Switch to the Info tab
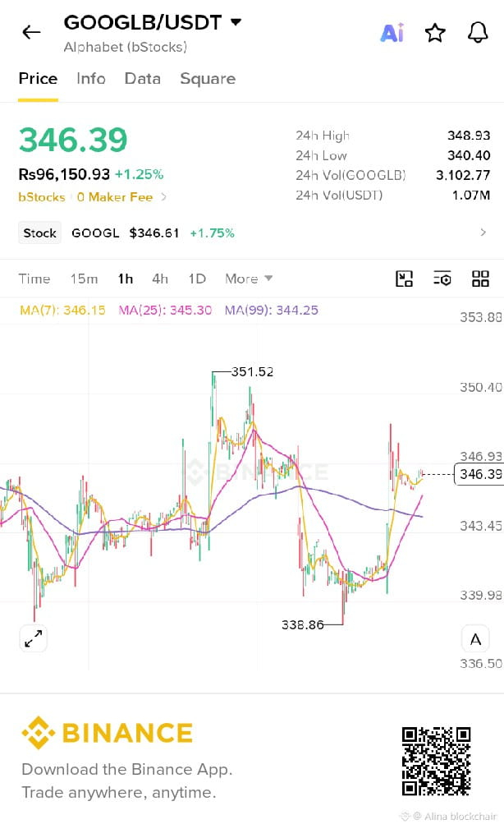 coord(91,79)
